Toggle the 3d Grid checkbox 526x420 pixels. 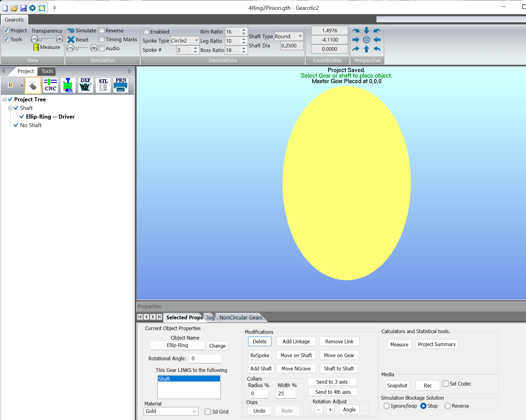point(208,412)
